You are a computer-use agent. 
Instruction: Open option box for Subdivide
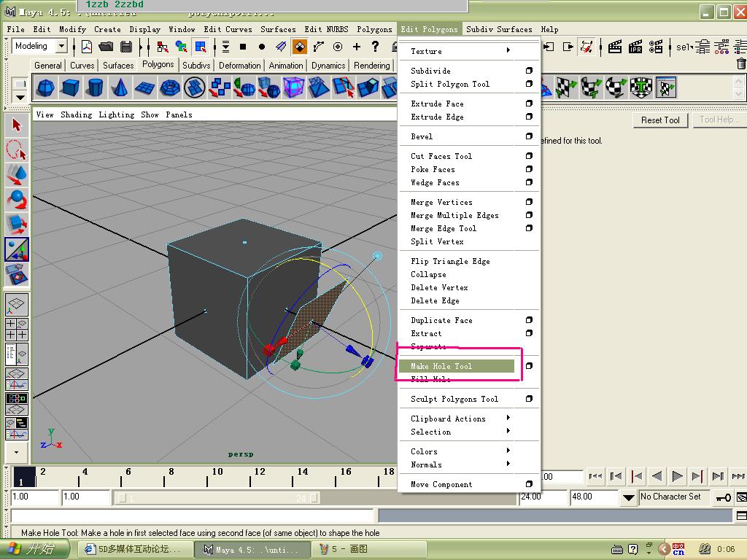529,71
